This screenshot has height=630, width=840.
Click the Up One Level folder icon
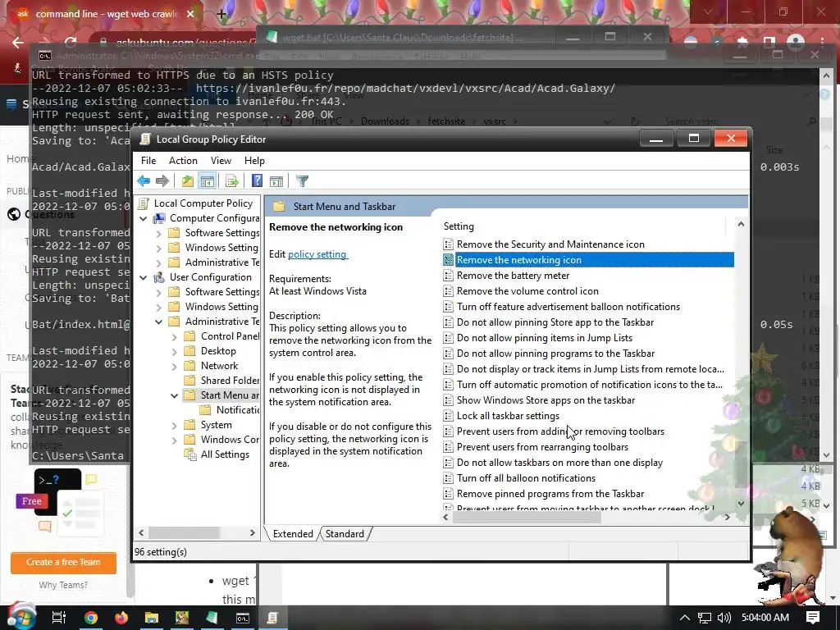pos(187,181)
